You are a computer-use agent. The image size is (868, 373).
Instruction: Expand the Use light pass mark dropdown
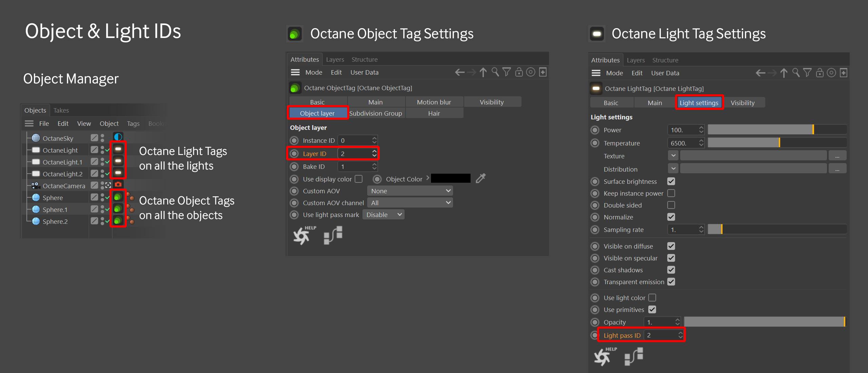click(383, 215)
